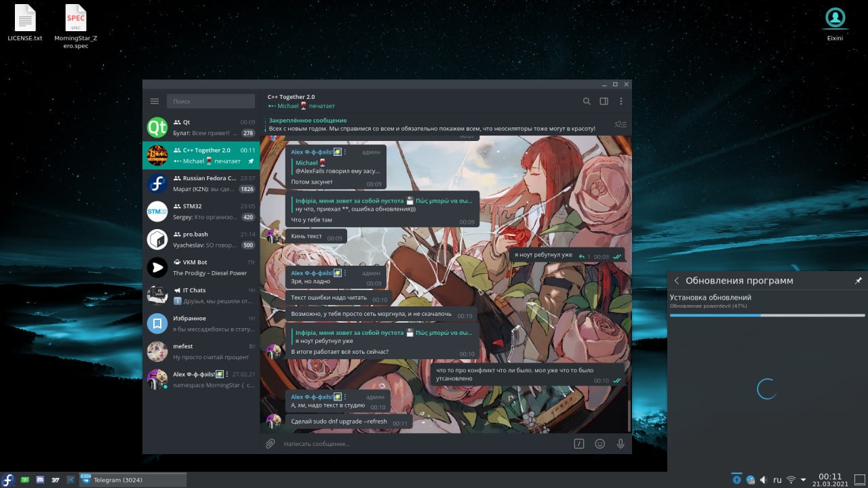
Task: Open the private chat with Alex Ф-ф-фэйls
Action: [x=201, y=380]
